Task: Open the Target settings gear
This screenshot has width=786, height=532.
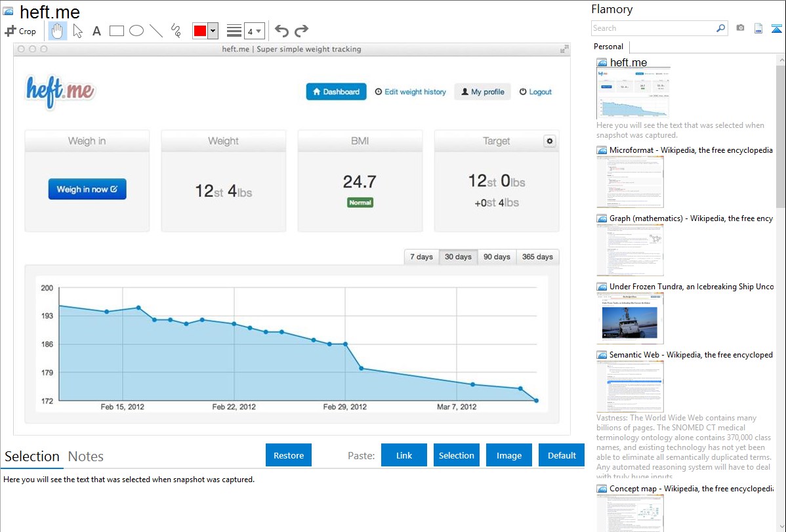Action: (x=550, y=141)
